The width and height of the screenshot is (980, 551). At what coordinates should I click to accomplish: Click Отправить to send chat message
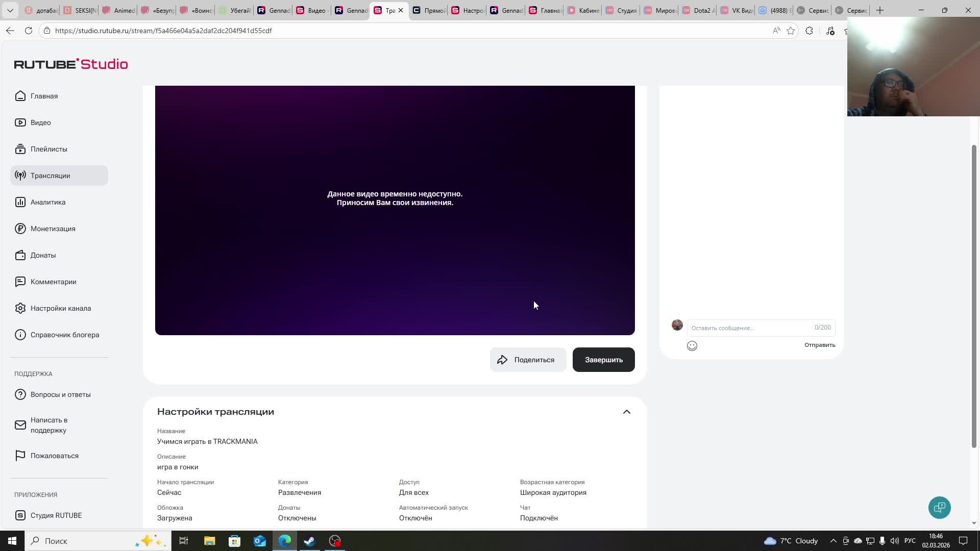820,345
